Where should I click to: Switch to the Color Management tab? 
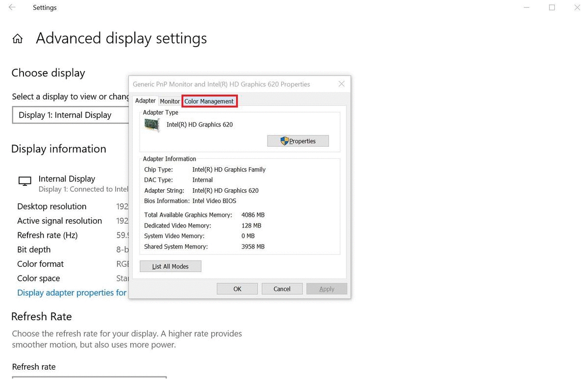pos(209,101)
